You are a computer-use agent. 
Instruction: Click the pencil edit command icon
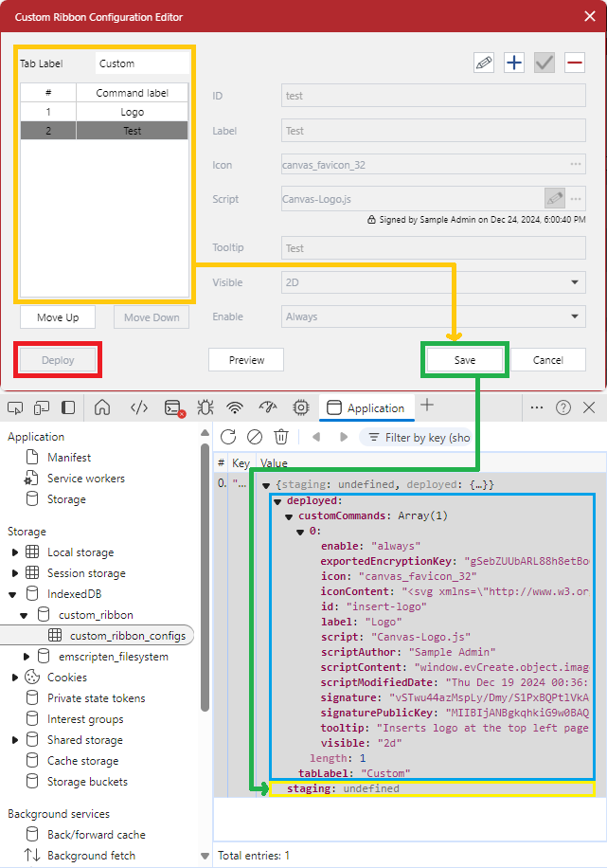(x=484, y=63)
